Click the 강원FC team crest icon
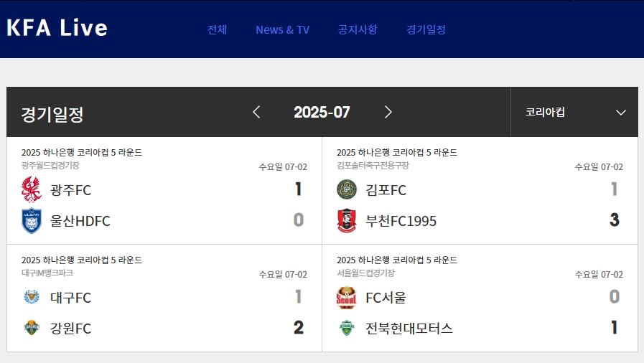This screenshot has width=644, height=363. point(32,328)
